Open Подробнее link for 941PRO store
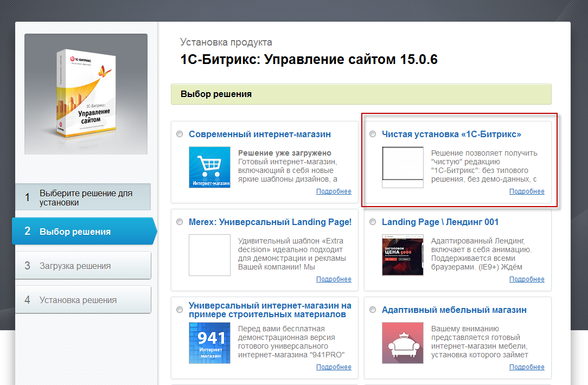 click(334, 367)
